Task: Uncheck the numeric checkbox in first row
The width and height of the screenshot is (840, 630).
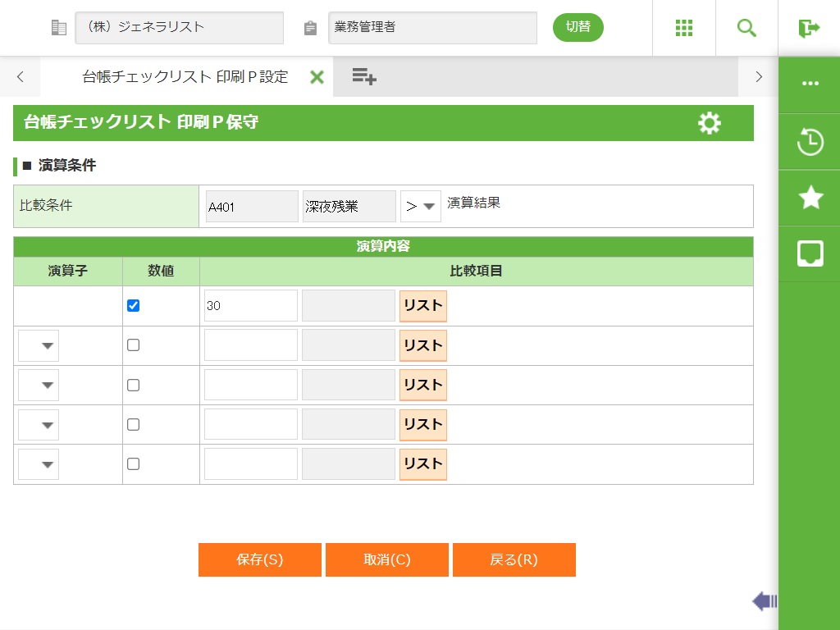Action: point(134,306)
